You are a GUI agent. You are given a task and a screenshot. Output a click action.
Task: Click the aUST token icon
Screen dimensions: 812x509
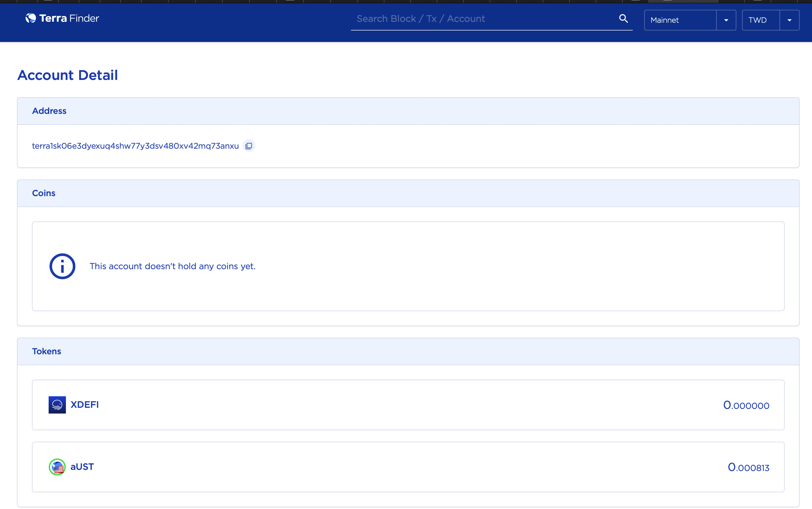(57, 467)
